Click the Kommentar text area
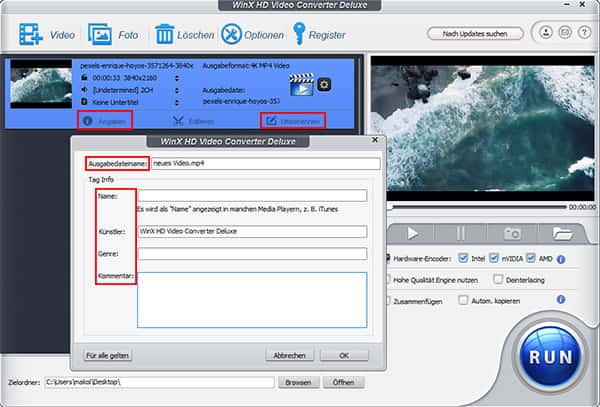The width and height of the screenshot is (600, 407). (252, 300)
